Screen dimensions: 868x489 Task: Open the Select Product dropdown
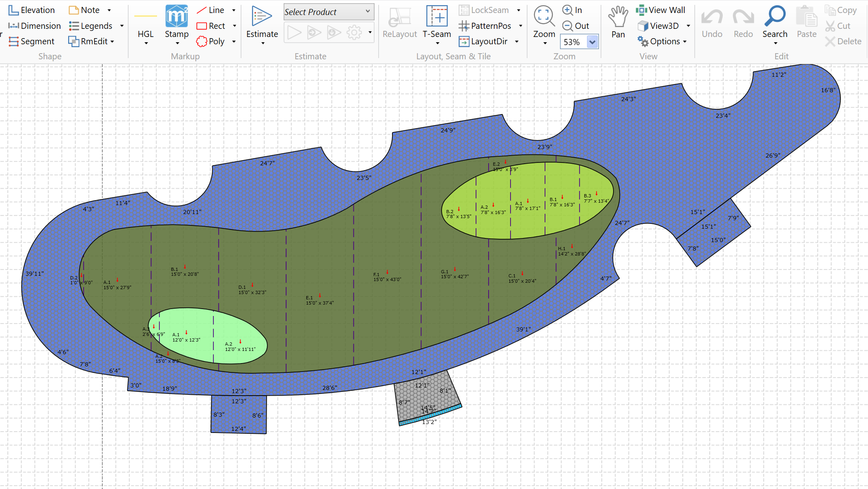pos(328,12)
